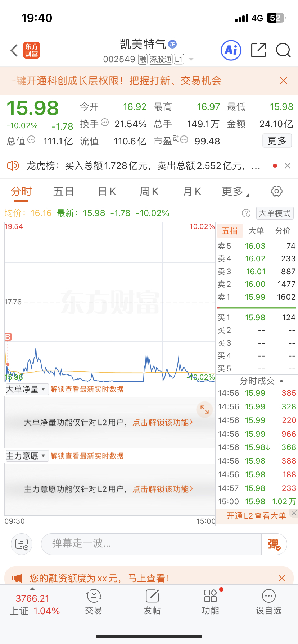
Task: Toggle the 弹 danmaku switch
Action: coord(274,544)
